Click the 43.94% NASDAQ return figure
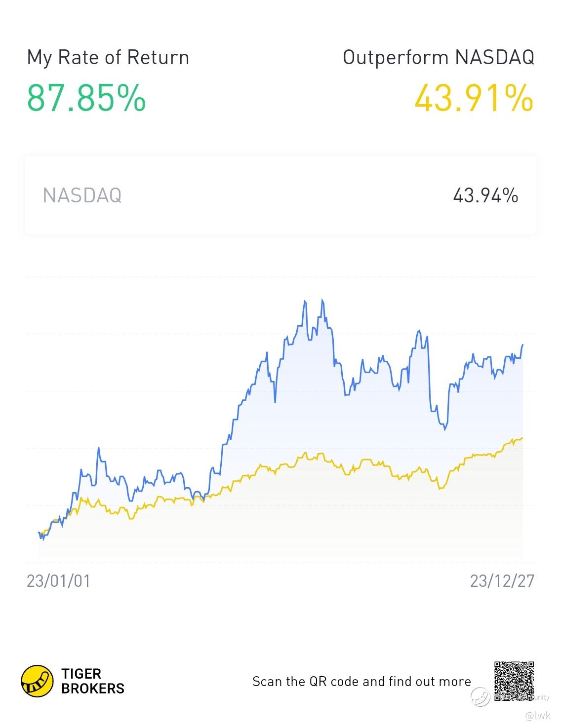 [485, 195]
